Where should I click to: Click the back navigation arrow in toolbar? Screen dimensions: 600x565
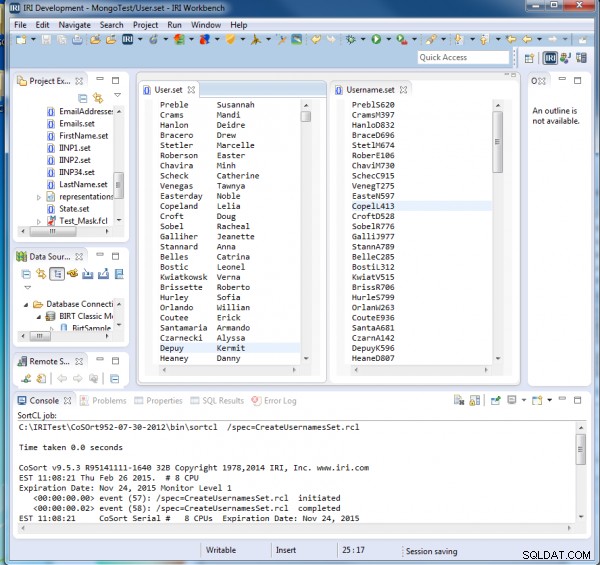tap(527, 39)
